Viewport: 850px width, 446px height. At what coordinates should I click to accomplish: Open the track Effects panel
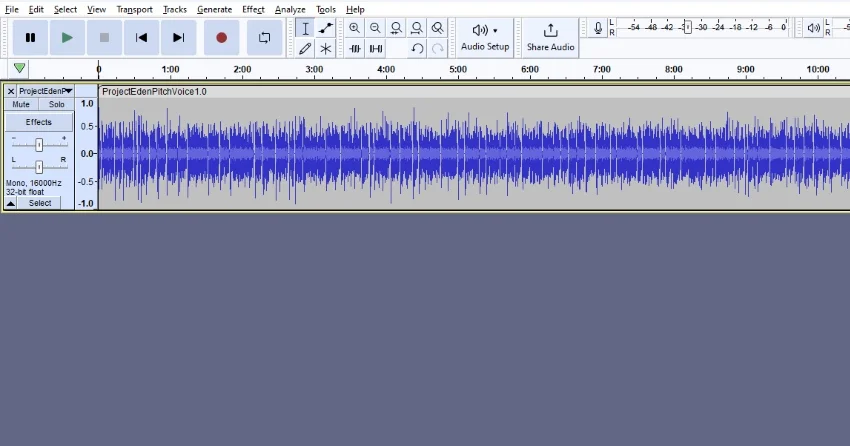click(x=38, y=122)
